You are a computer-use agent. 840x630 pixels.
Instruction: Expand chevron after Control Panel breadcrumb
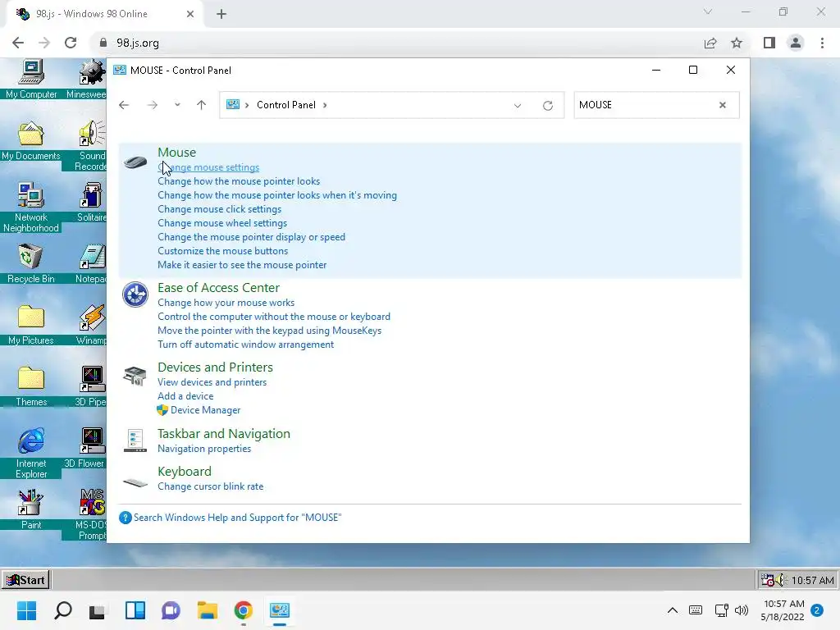[325, 105]
